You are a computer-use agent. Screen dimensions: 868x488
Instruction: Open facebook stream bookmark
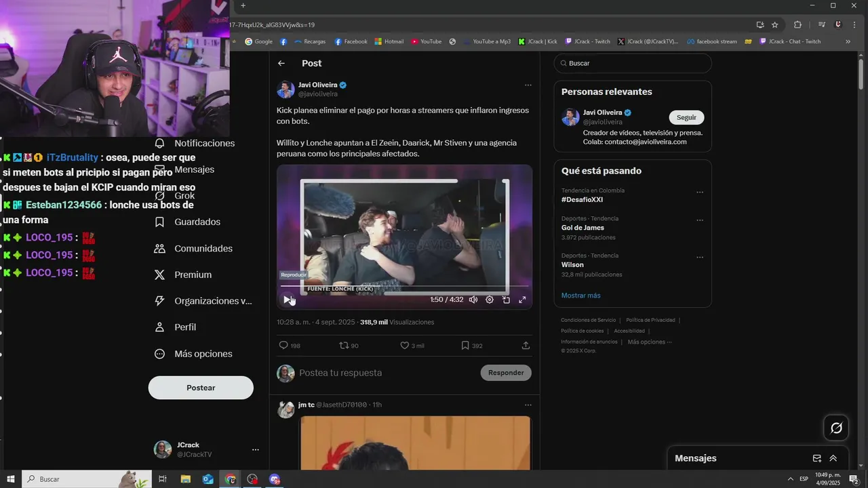point(711,41)
